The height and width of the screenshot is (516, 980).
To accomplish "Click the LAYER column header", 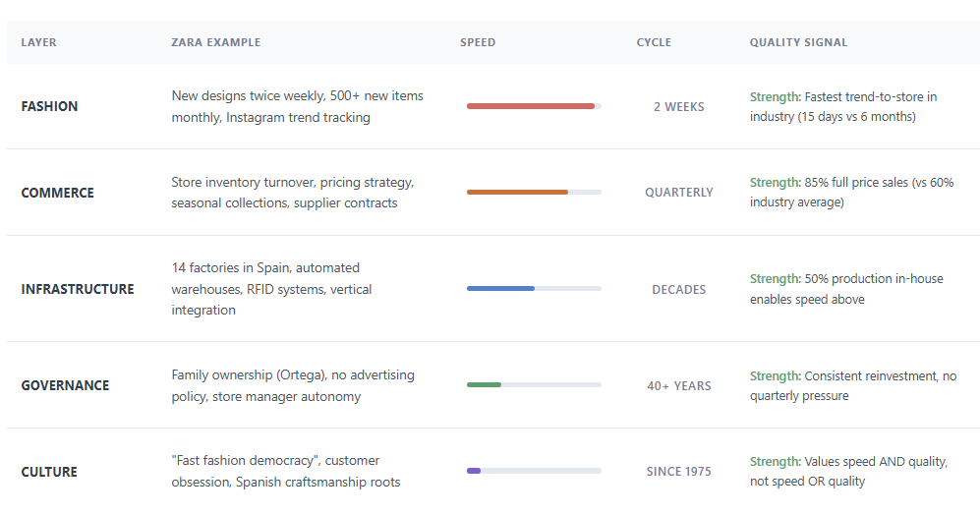I will (38, 42).
